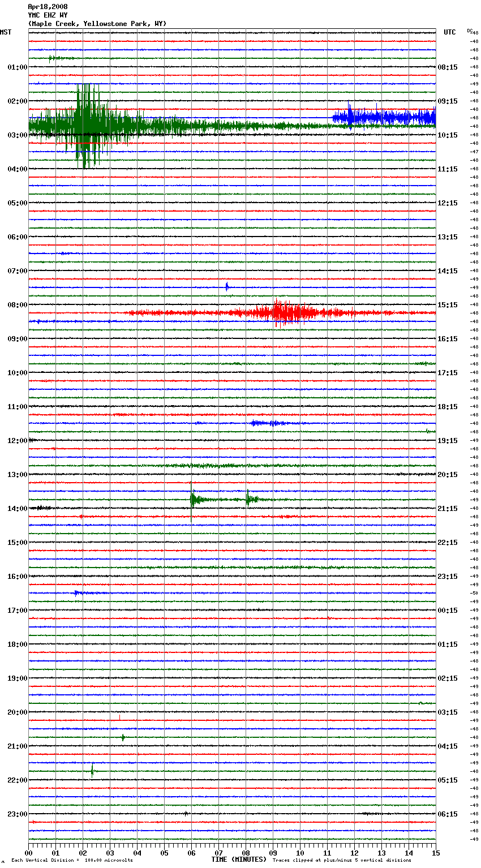481x868 pixels.
Task: Click the 23:15 UTC row label
Action: point(448,577)
